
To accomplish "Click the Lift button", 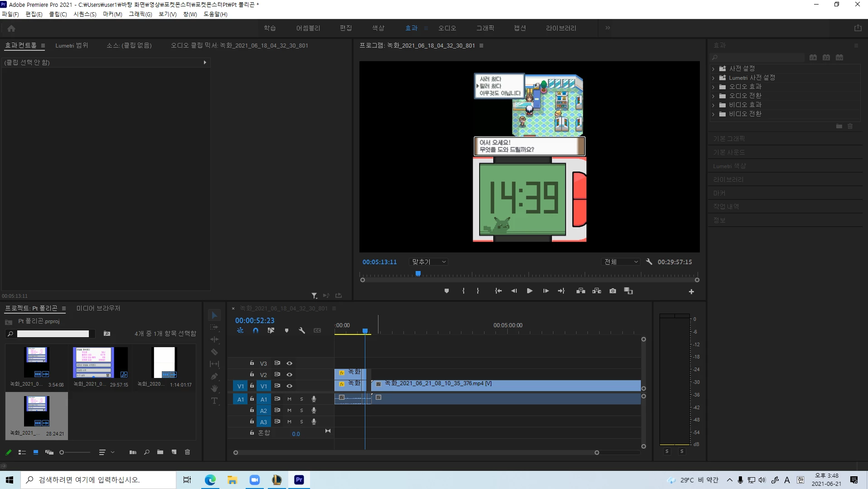I will tap(581, 291).
